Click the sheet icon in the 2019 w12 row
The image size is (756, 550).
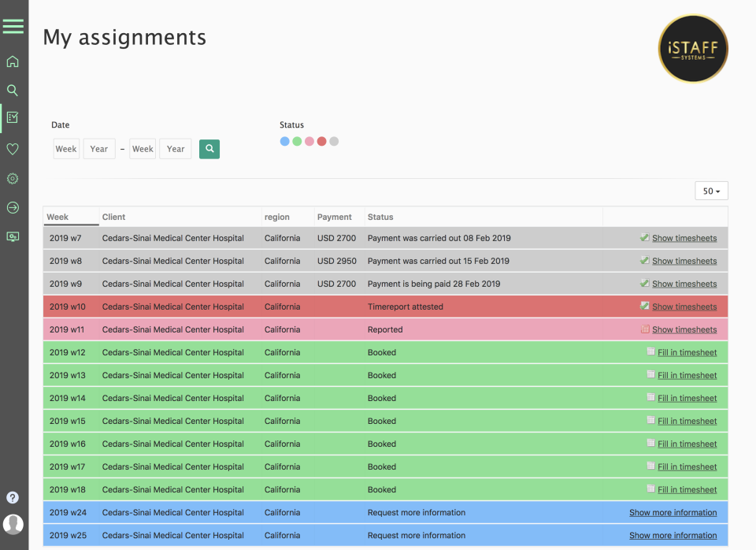[x=650, y=351]
